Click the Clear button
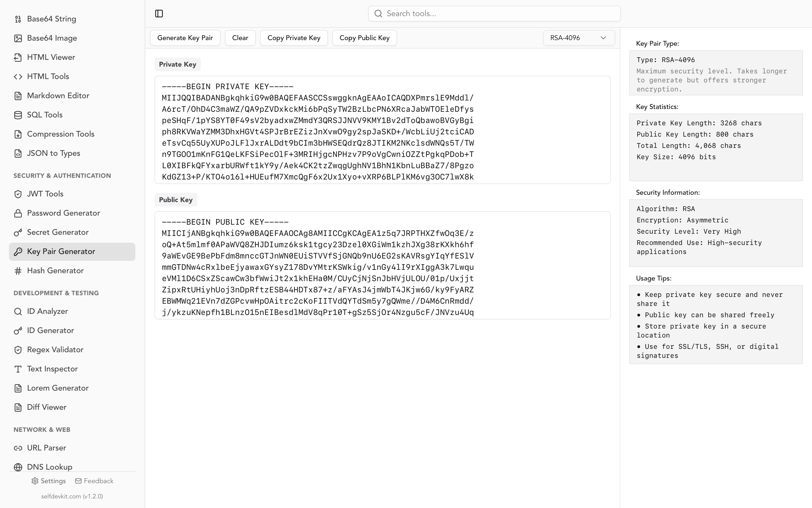This screenshot has width=812, height=508. tap(240, 38)
